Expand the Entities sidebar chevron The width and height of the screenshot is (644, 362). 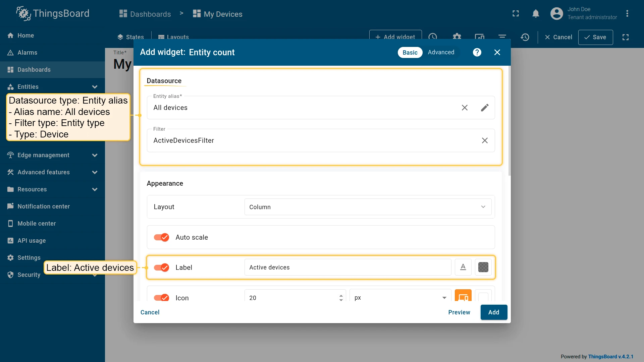click(x=95, y=87)
